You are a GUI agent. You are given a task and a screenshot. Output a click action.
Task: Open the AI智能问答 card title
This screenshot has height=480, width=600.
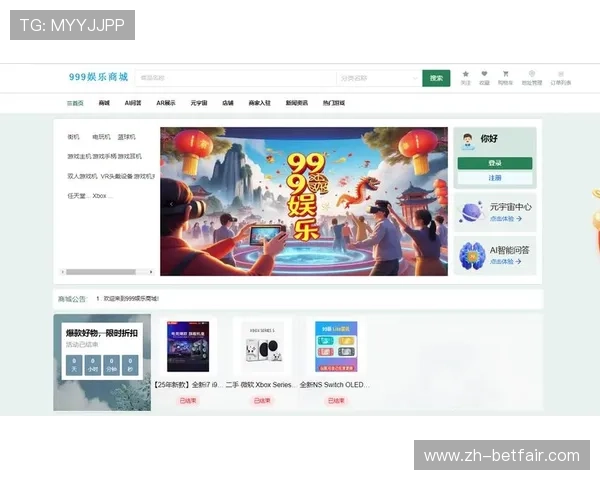[x=510, y=250]
